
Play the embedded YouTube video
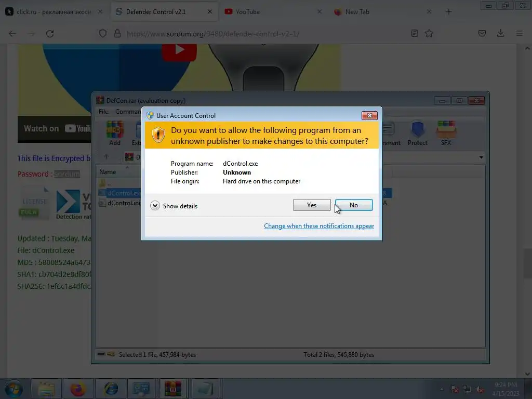coord(179,50)
